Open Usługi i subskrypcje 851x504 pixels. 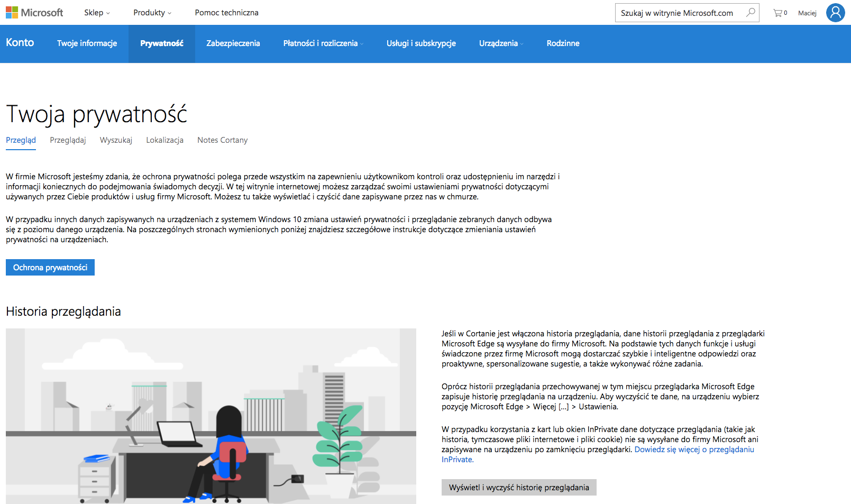[421, 43]
